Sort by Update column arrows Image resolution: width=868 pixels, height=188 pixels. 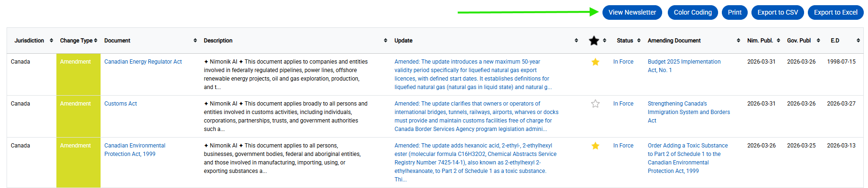[576, 41]
